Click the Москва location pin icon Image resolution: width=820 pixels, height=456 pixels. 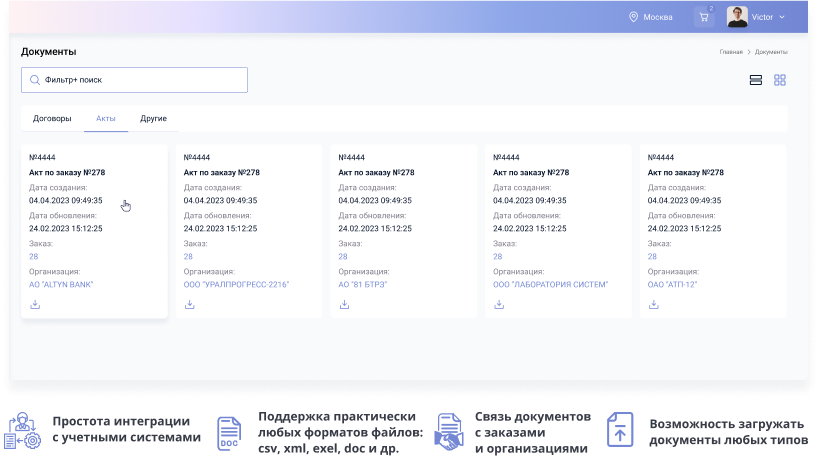(633, 17)
